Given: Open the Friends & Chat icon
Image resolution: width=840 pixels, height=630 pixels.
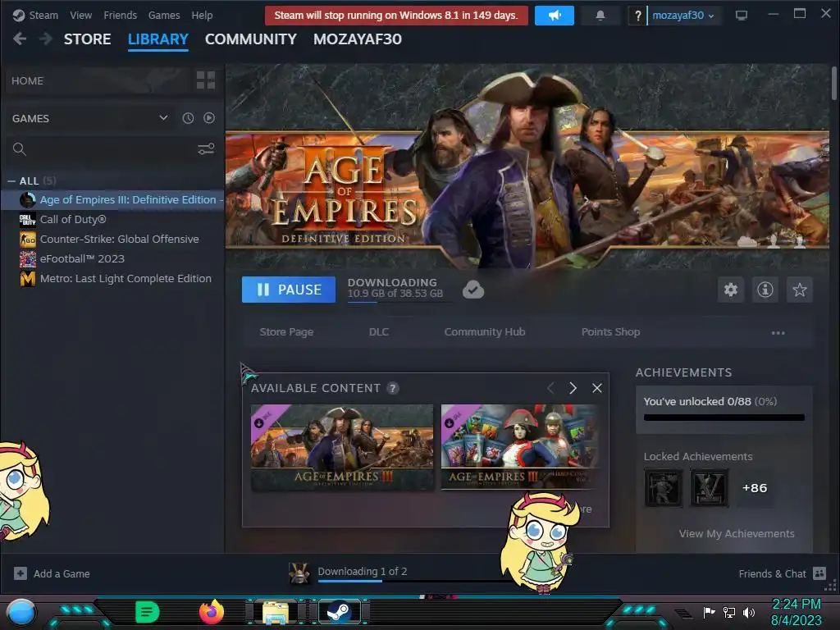Looking at the screenshot, I should coord(819,573).
